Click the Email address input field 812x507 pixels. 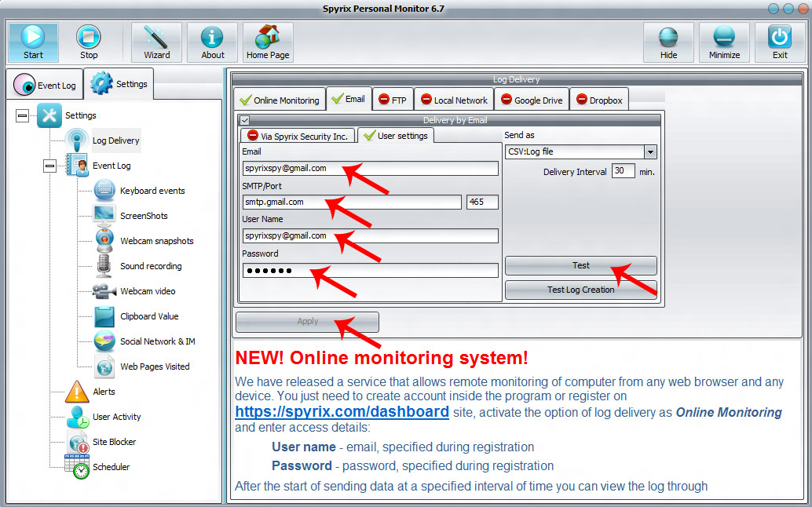click(x=370, y=168)
